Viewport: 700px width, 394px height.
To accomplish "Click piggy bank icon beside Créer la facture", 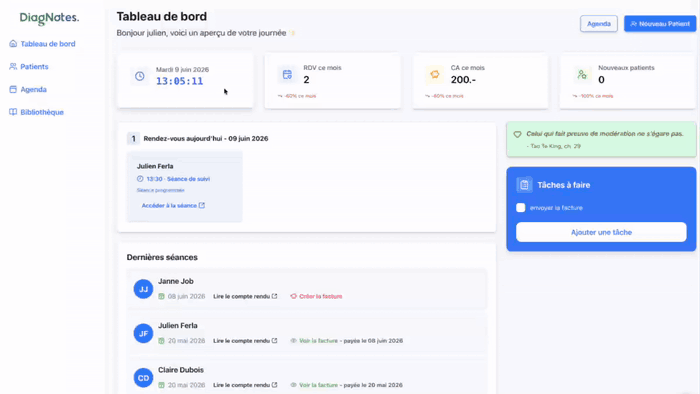I will [293, 296].
